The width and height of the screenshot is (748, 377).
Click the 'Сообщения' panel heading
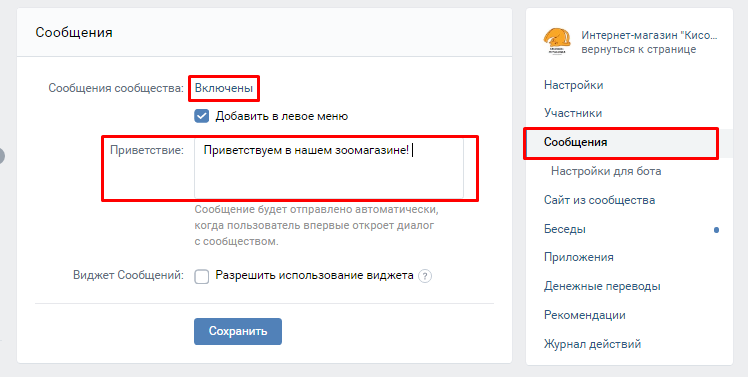(x=74, y=32)
